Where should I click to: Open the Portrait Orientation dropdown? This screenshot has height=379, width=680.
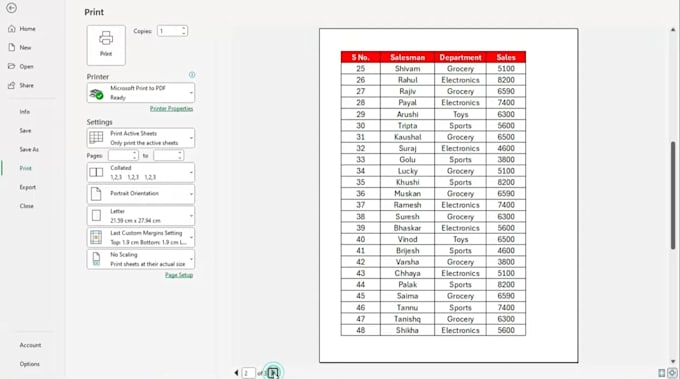pyautogui.click(x=141, y=194)
